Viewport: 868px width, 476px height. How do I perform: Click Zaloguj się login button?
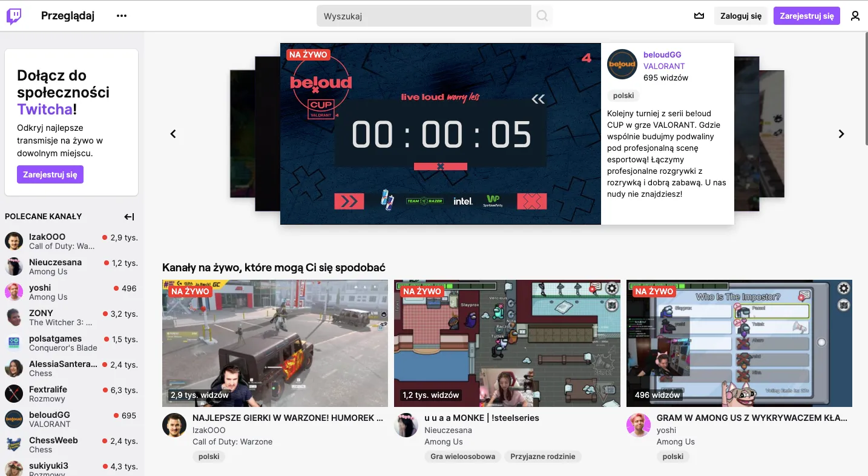(x=741, y=16)
